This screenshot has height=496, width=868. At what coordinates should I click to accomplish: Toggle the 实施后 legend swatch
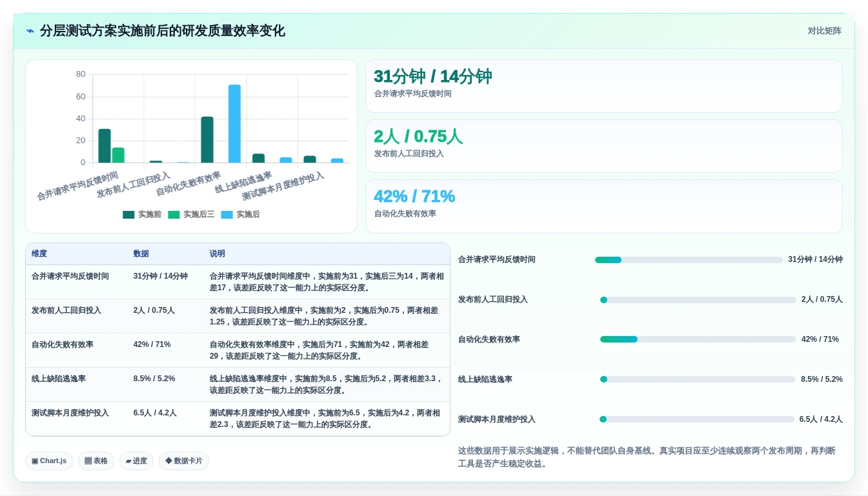point(227,215)
